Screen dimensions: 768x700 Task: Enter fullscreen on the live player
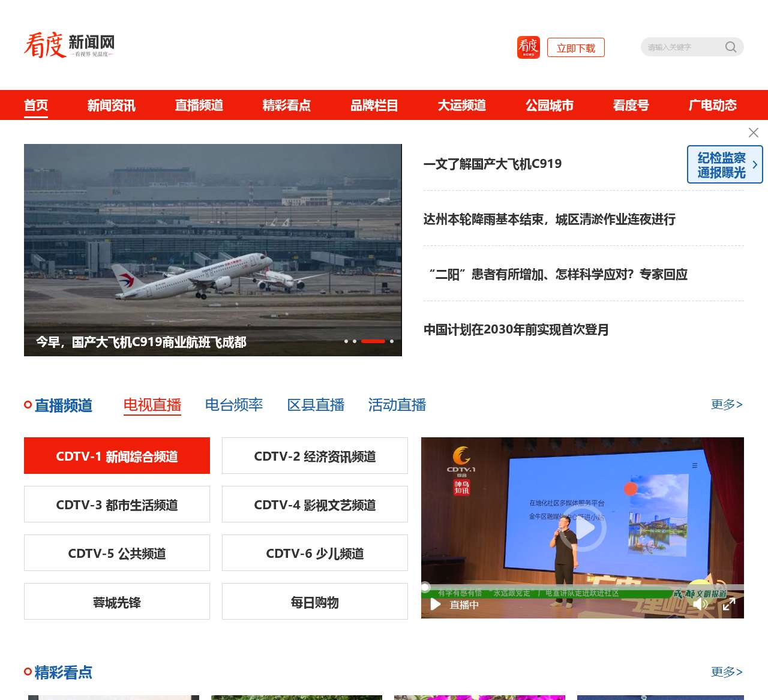click(729, 604)
